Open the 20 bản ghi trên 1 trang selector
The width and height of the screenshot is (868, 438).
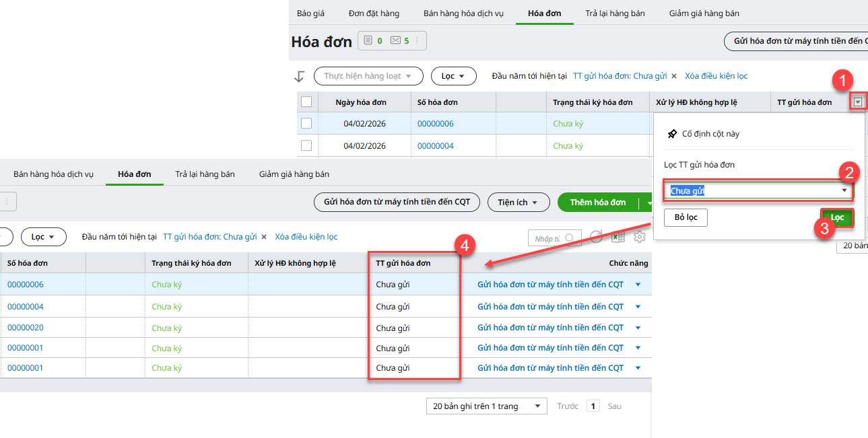pyautogui.click(x=486, y=406)
